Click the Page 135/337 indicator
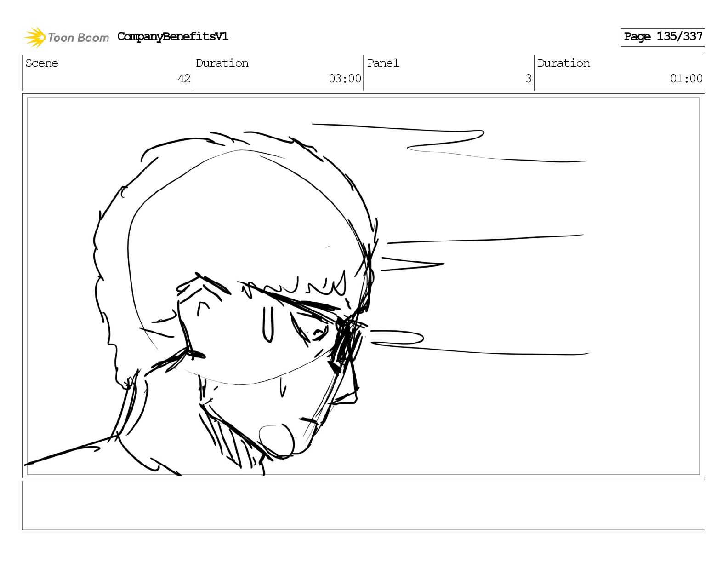 [663, 37]
